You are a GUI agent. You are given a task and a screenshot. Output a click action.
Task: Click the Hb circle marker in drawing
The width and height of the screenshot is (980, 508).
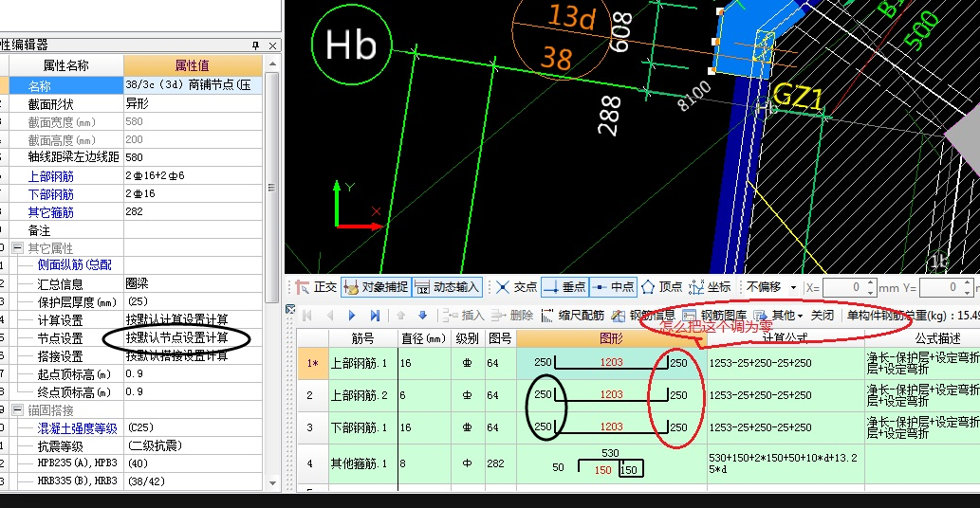pos(351,45)
